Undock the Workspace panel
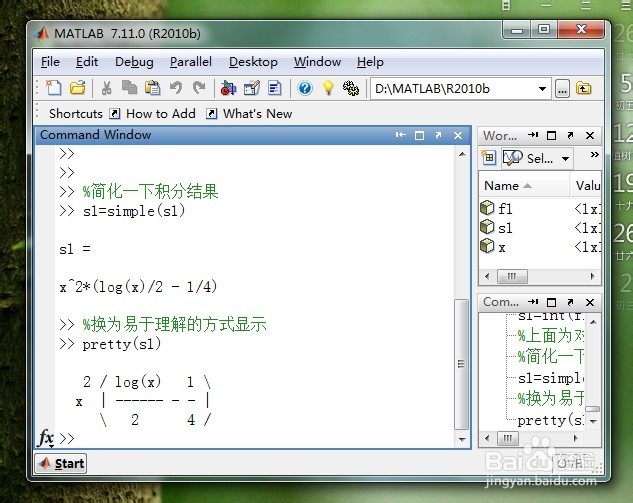The width and height of the screenshot is (633, 503). tap(570, 135)
